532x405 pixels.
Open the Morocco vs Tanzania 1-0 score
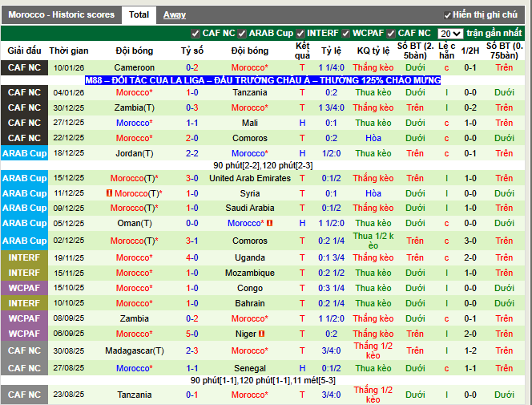pos(192,92)
